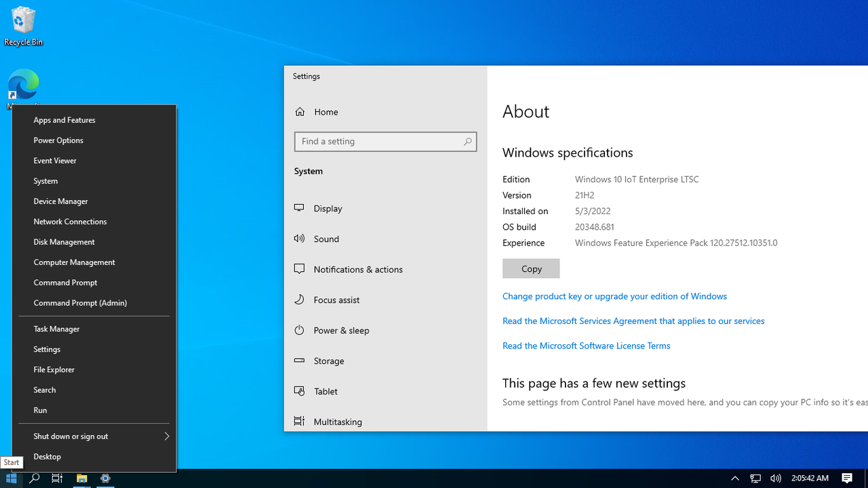Image resolution: width=868 pixels, height=488 pixels.
Task: Click the Tablet icon in Settings
Action: coord(299,391)
